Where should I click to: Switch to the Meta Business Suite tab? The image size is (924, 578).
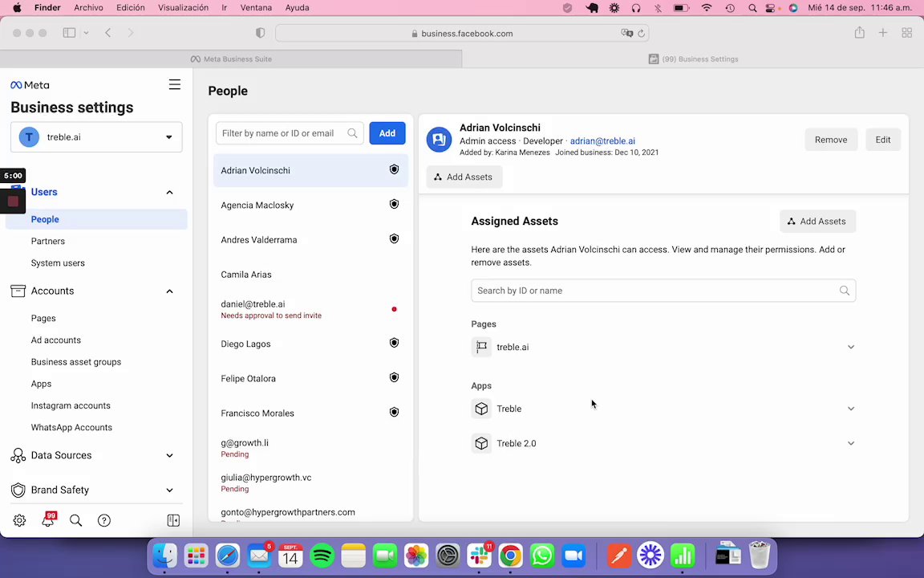click(231, 59)
